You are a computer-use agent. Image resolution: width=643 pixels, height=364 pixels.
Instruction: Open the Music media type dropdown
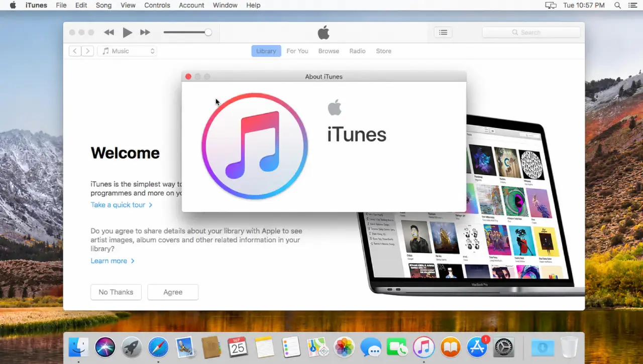pos(127,51)
